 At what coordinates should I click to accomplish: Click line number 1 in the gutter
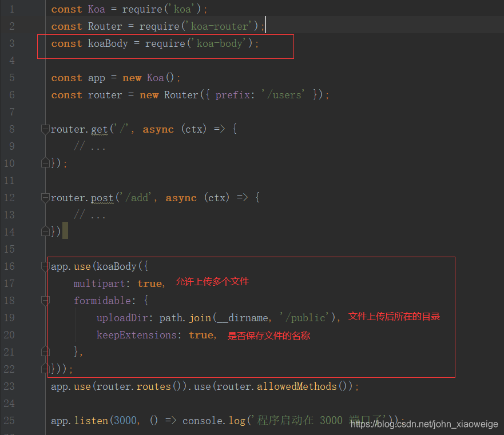[12, 9]
